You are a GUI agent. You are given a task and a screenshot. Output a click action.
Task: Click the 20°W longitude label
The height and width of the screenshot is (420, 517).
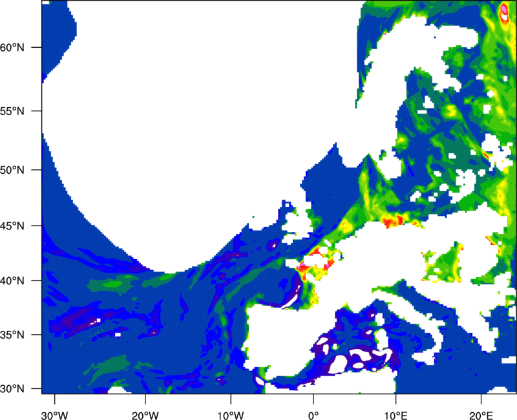[x=145, y=415]
